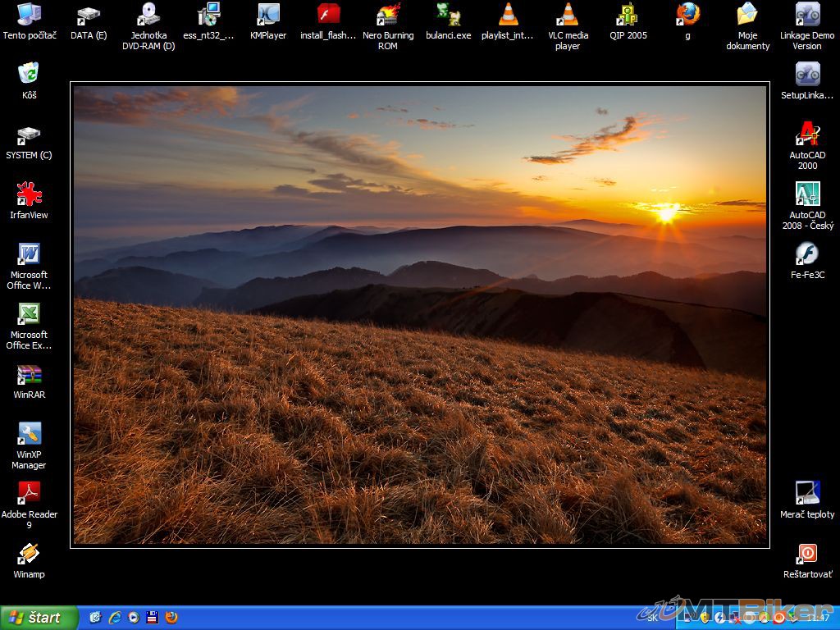The height and width of the screenshot is (630, 840).
Task: Open Microsoft Office Excel shortcut
Action: coord(29,315)
